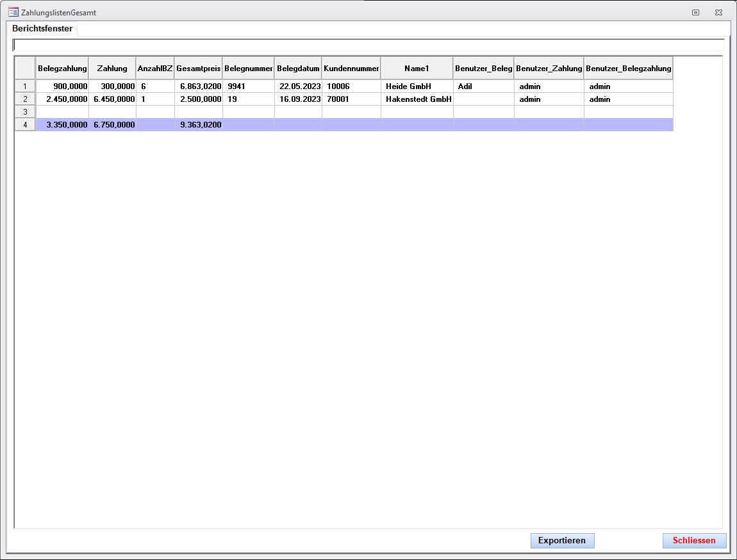Click the Hakenstedt GmbH name cell
Image resolution: width=737 pixels, height=560 pixels.
[x=418, y=99]
